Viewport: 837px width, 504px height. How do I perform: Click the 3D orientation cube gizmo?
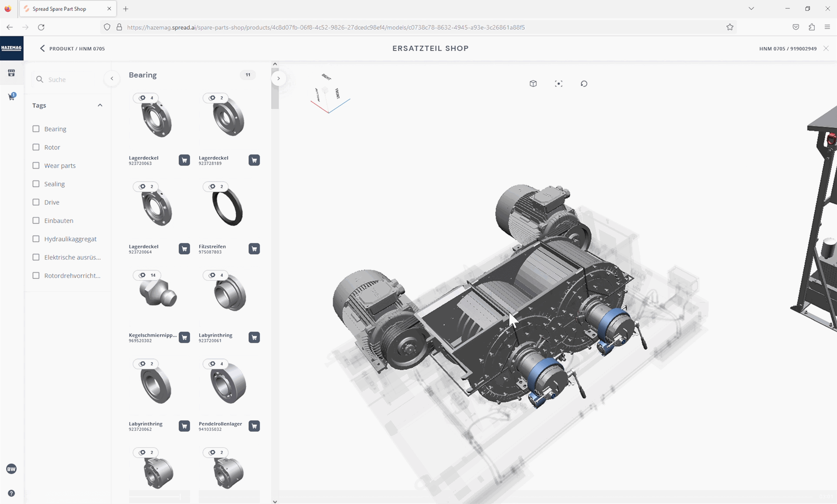click(x=329, y=94)
